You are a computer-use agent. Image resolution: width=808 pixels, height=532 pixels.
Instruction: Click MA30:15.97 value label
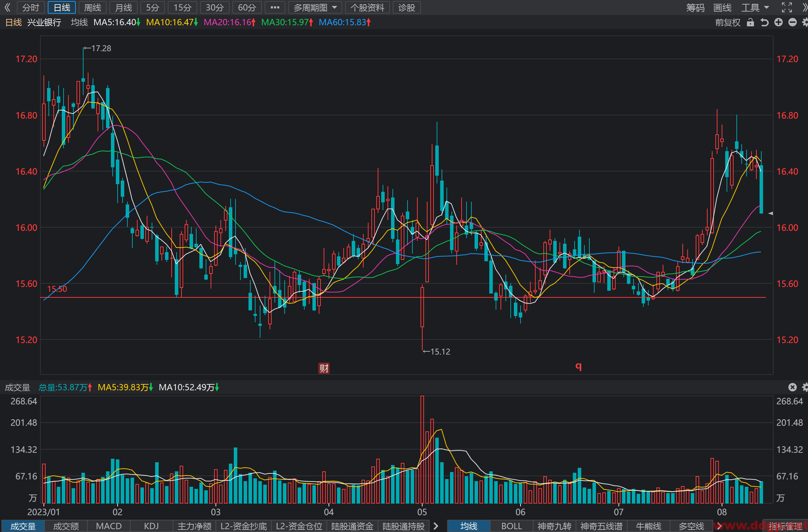point(287,22)
